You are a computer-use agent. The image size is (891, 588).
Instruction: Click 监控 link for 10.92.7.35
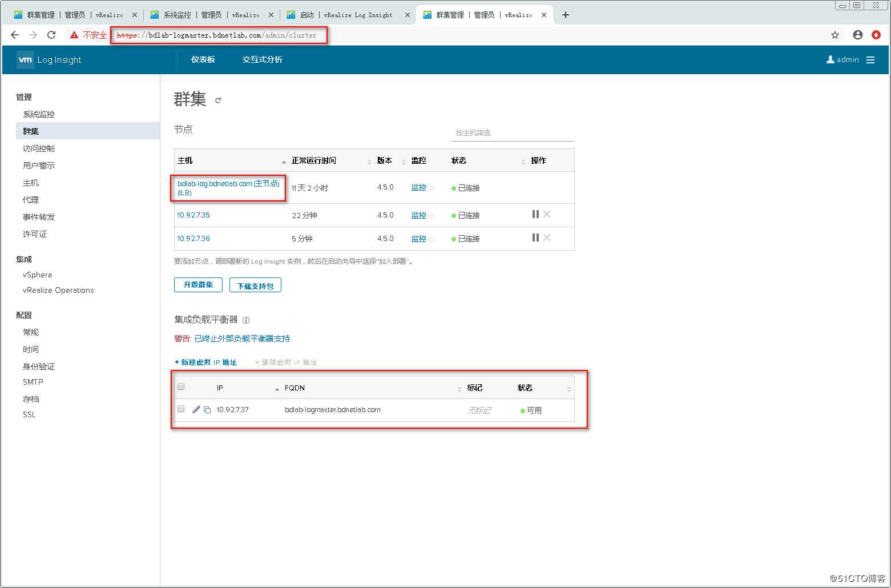pyautogui.click(x=419, y=215)
